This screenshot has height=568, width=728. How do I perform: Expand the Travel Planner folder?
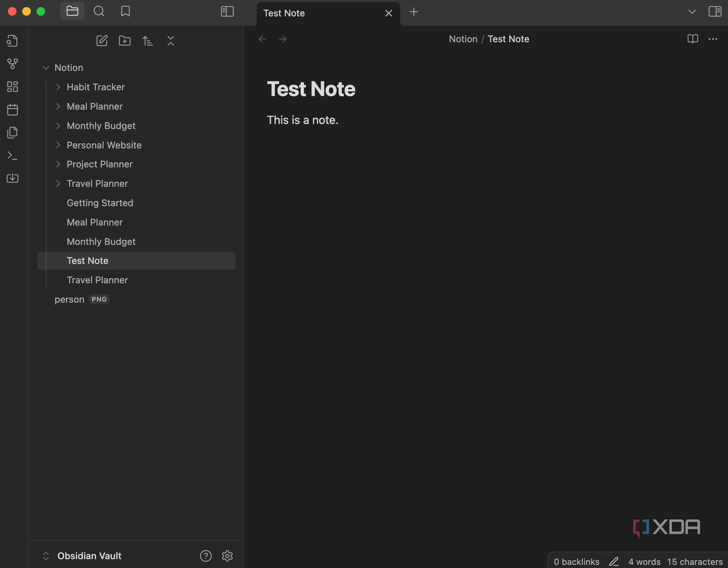pos(58,183)
